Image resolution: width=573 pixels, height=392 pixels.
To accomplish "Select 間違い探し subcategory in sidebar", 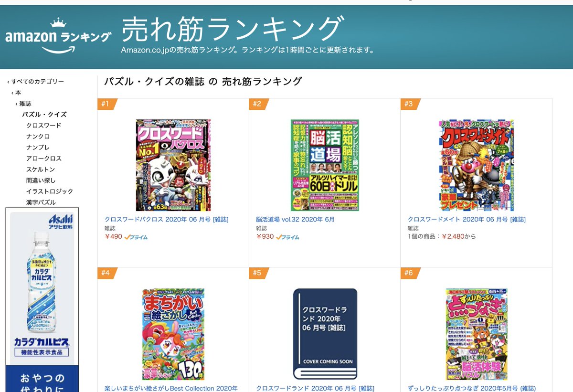I will tap(41, 180).
